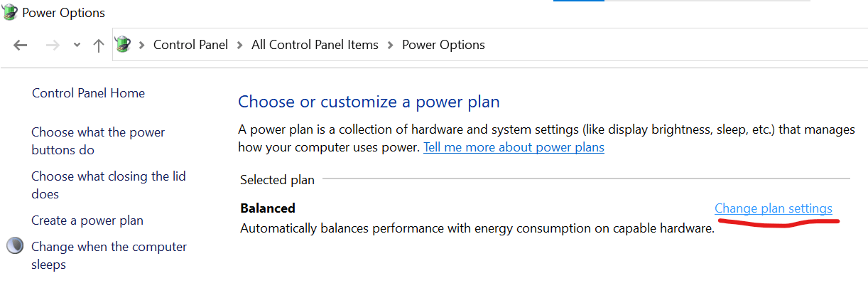Open Change when the computer sleeps
The image size is (868, 293).
[x=109, y=255]
